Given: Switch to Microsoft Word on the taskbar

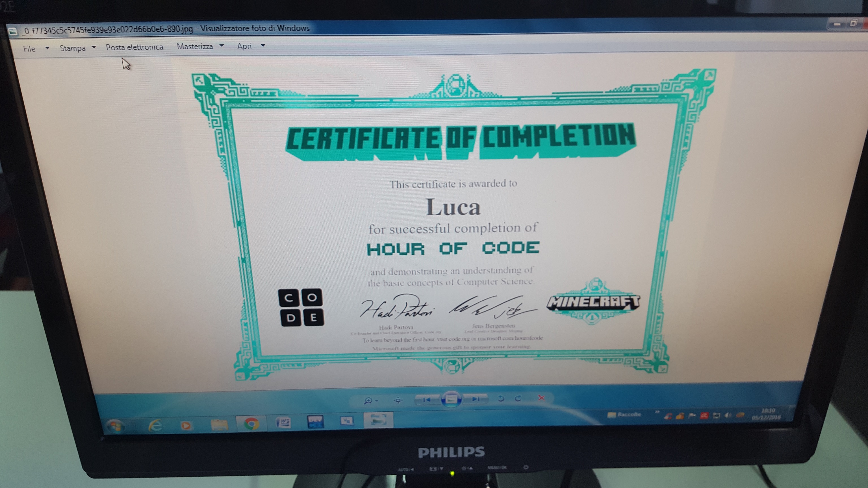Looking at the screenshot, I should click(283, 423).
